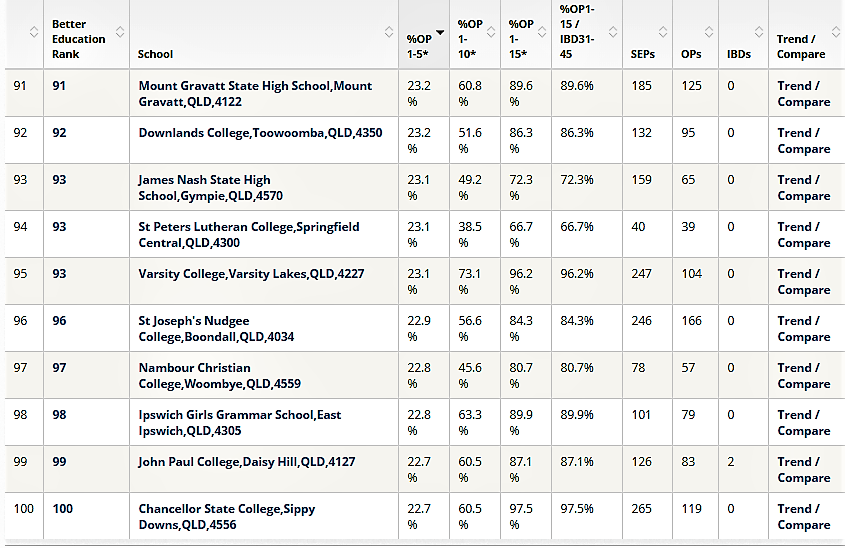
Task: Sort table by %OP 1-15* arrows
Action: point(542,32)
